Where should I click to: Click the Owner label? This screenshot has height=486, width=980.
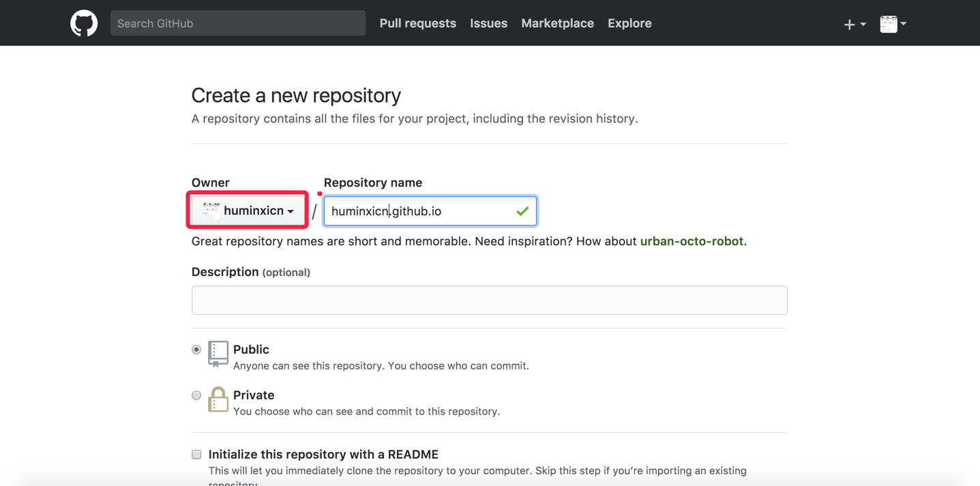point(211,183)
